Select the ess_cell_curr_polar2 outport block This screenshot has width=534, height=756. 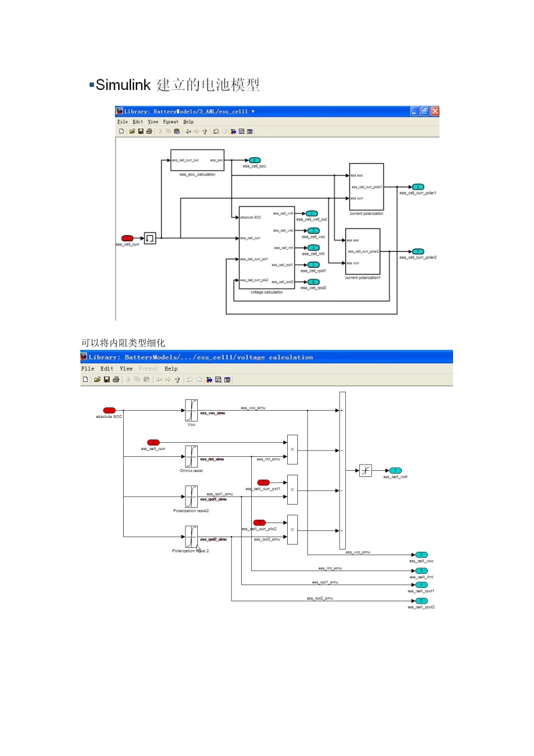point(418,251)
